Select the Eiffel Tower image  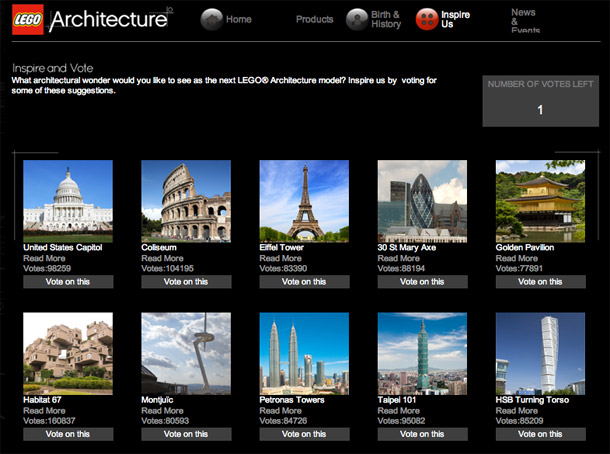[304, 201]
